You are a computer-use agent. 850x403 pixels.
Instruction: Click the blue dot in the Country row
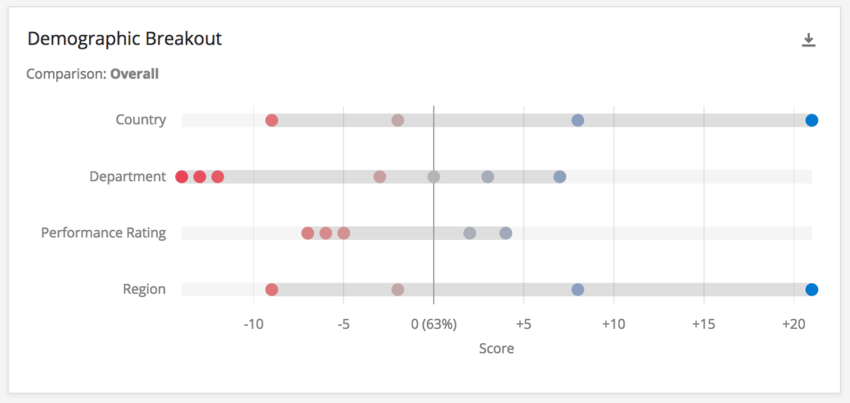click(x=812, y=120)
